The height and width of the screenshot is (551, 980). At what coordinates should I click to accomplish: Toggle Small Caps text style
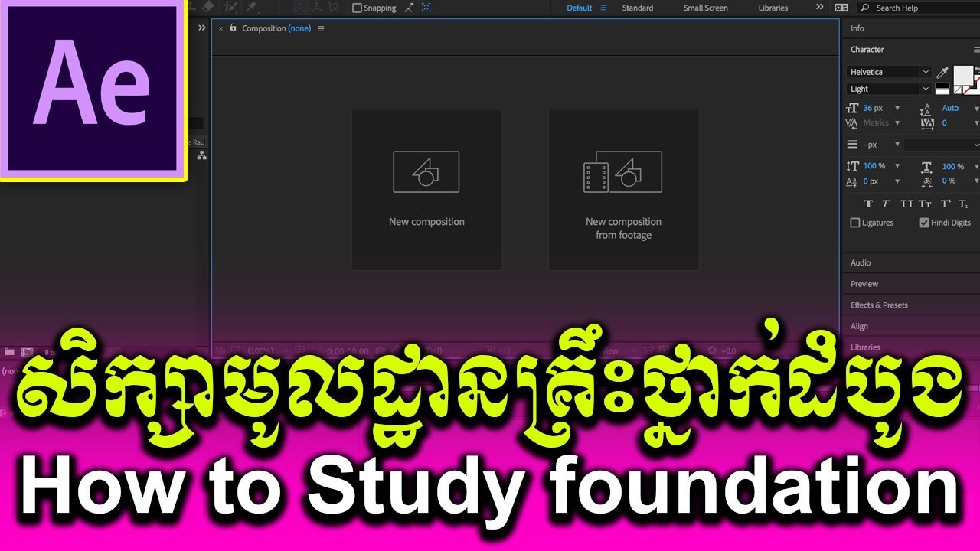click(925, 204)
